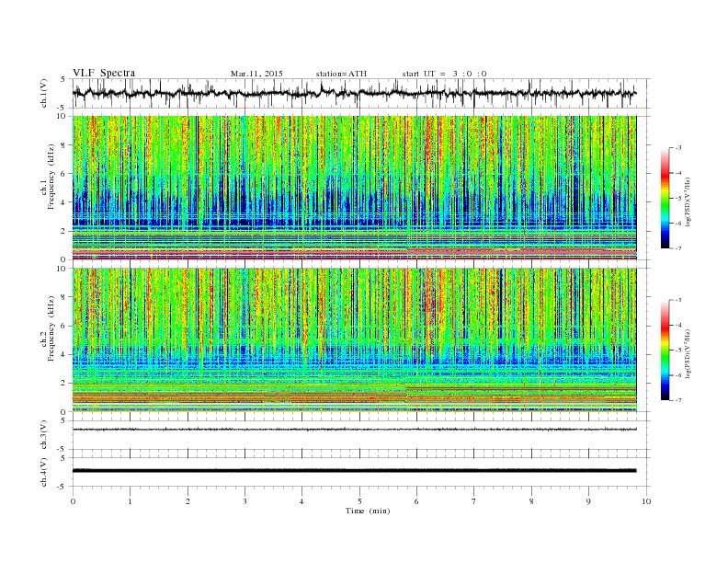Click the "VLF Spectra" title text
This screenshot has height=563, width=728.
[104, 73]
